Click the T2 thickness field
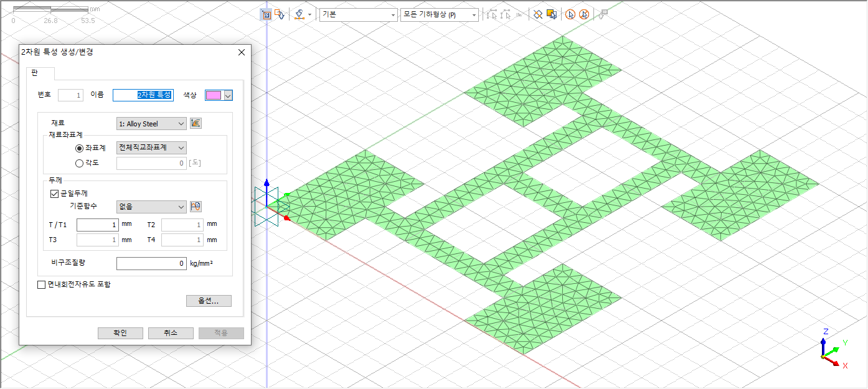This screenshot has width=868, height=389. 182,224
